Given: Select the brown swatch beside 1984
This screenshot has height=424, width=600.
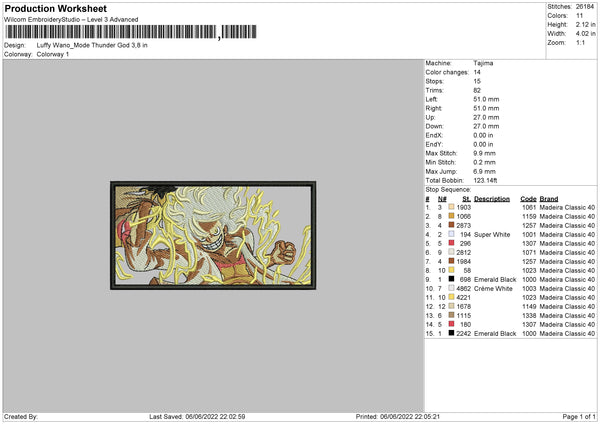Looking at the screenshot, I should click(x=451, y=261).
